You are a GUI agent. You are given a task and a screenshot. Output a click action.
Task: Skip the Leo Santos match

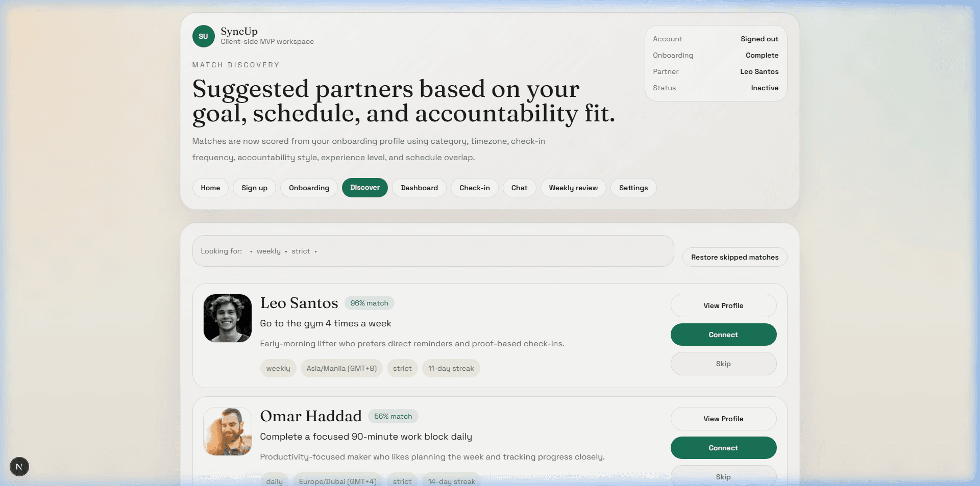[723, 364]
